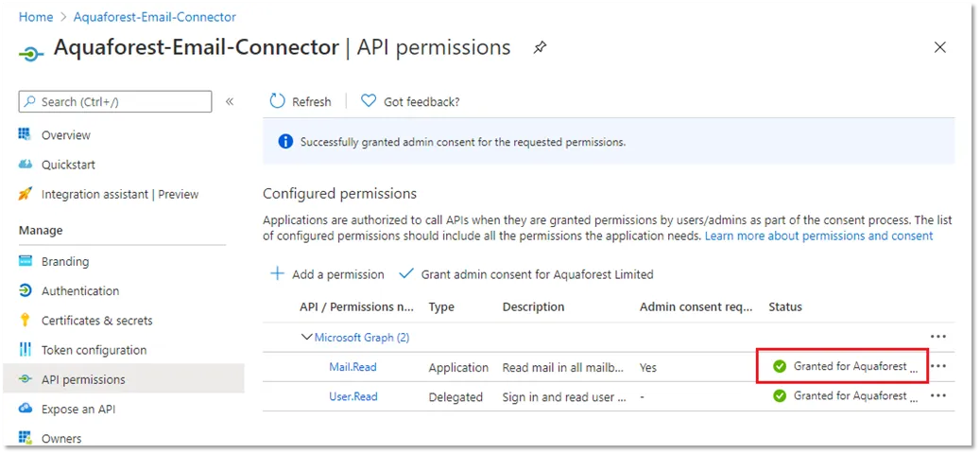Close the API permissions blade
980x454 pixels.
coord(939,47)
